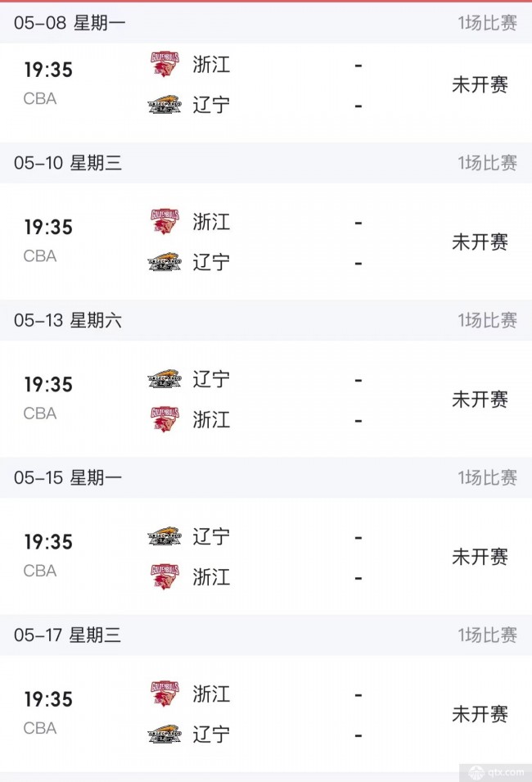Click 1场比赛 count for 05-17
This screenshot has height=782, width=532.
487,635
